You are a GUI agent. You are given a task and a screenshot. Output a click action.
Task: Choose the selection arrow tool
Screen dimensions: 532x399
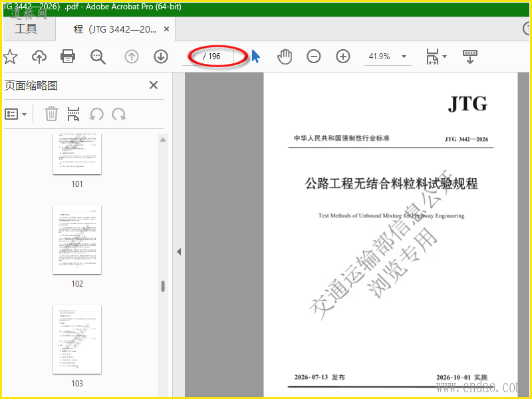click(x=256, y=57)
